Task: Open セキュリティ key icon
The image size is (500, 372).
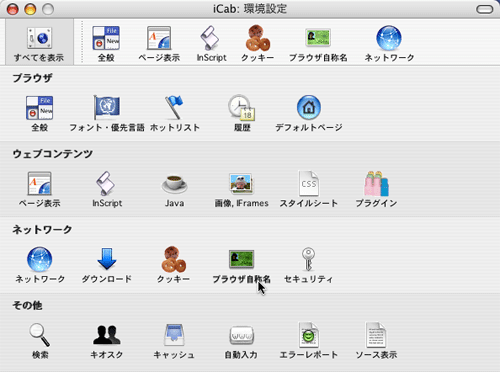Action: 308,259
